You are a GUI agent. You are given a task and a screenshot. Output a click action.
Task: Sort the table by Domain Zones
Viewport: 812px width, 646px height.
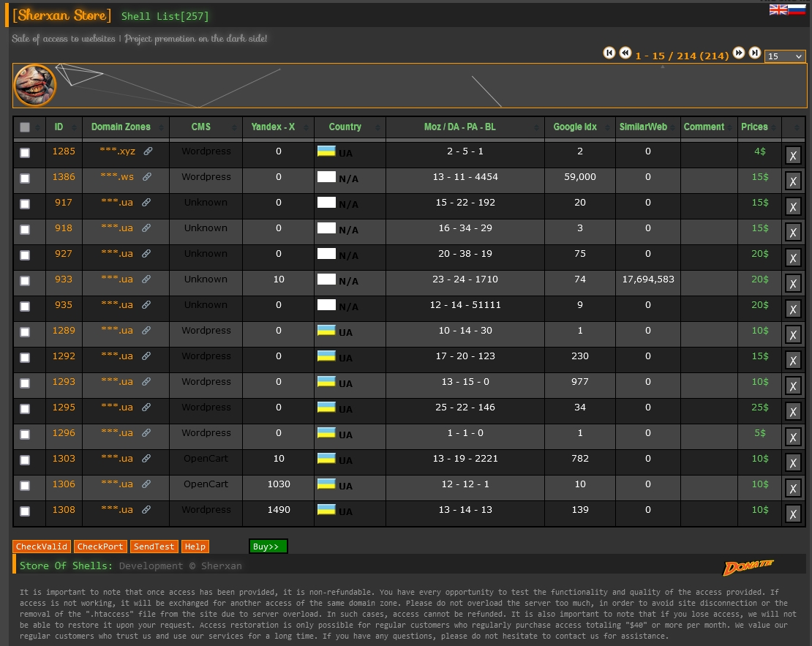(x=125, y=127)
